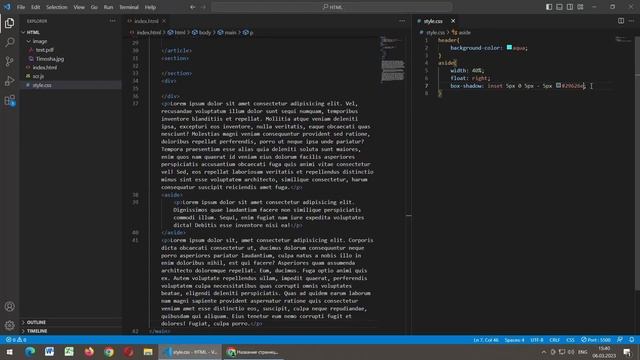The height and width of the screenshot is (360, 640).
Task: Toggle the secondary side bar visibility
Action: [x=570, y=7]
